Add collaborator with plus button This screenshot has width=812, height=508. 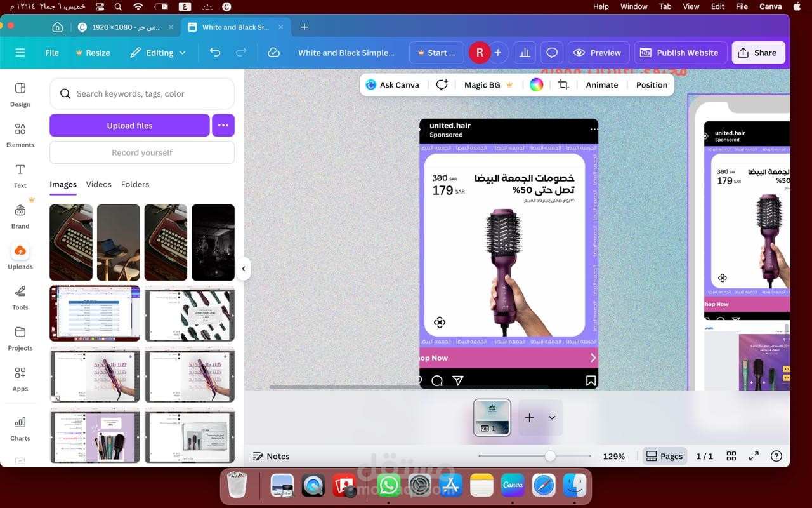(498, 53)
